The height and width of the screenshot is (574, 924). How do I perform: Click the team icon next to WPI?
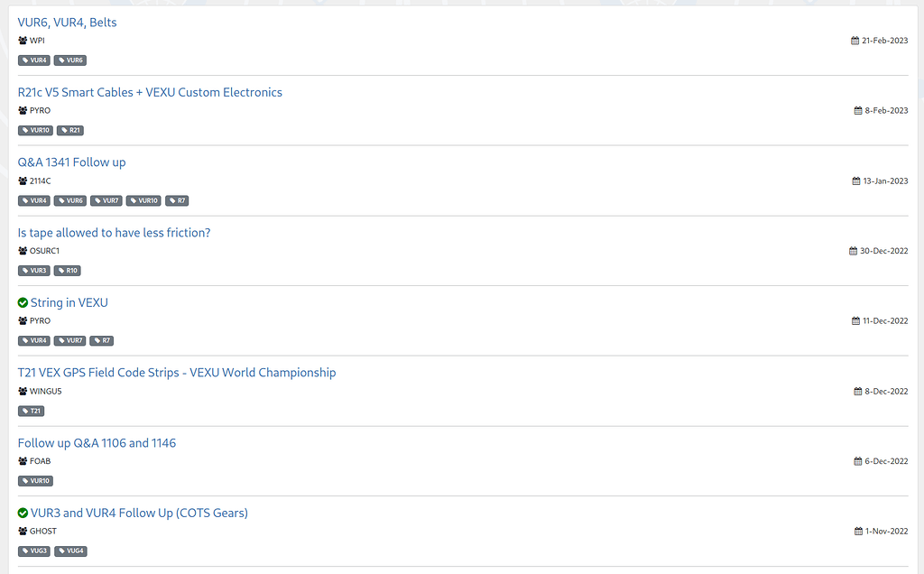click(x=23, y=41)
